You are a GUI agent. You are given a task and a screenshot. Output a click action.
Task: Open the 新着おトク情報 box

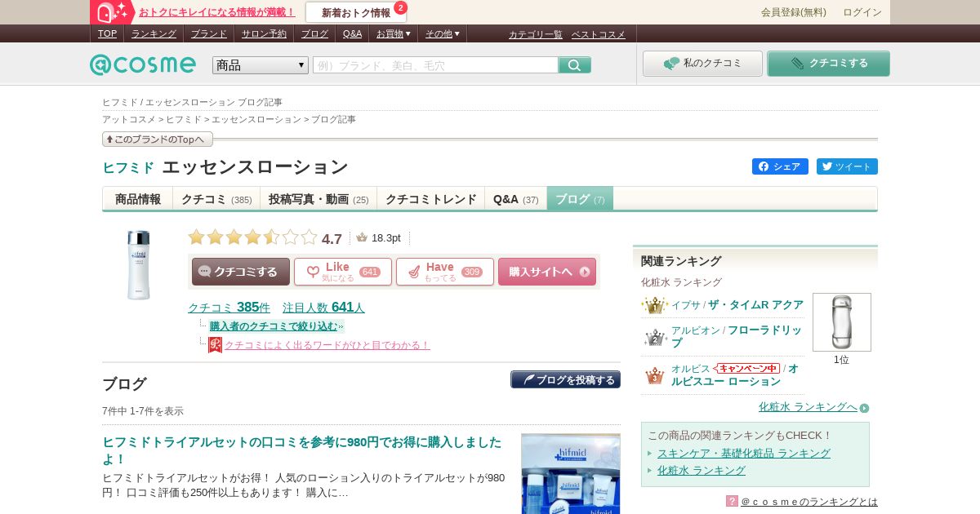(356, 12)
